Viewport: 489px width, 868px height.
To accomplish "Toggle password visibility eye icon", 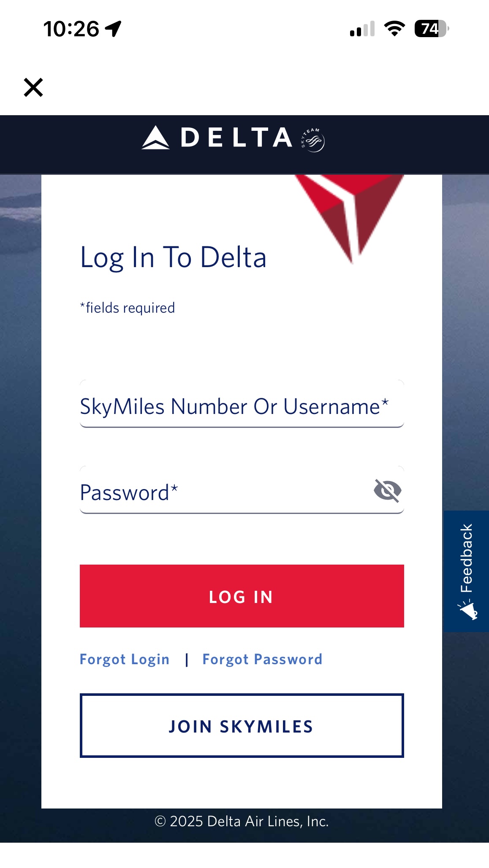I will click(x=387, y=490).
